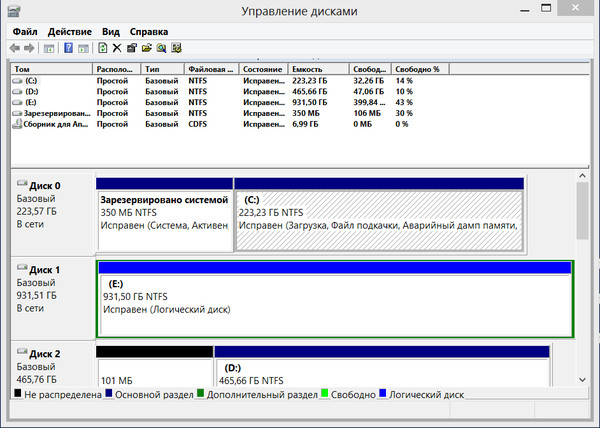Click the Forward arrow toolbar icon
This screenshot has height=428, width=600.
coord(30,47)
